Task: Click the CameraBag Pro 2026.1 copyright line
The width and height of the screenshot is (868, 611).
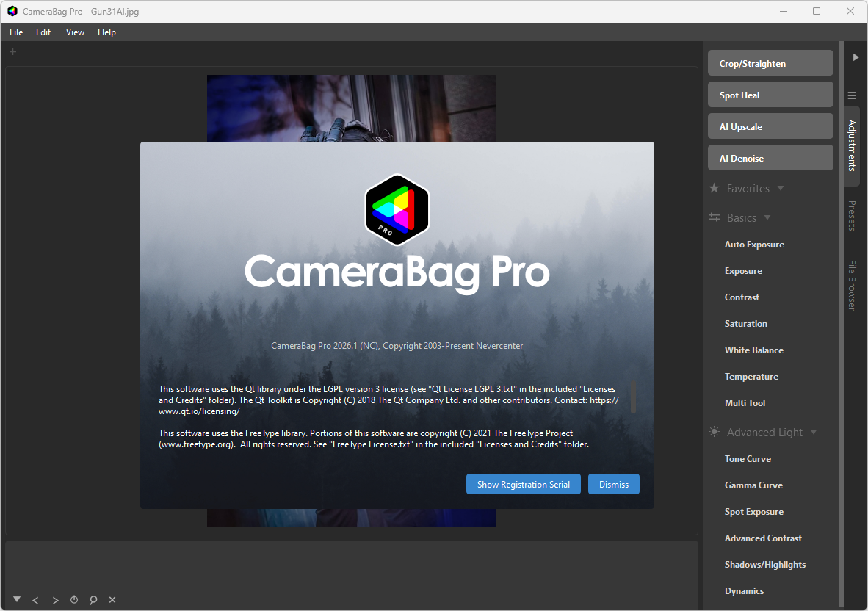Action: point(397,345)
